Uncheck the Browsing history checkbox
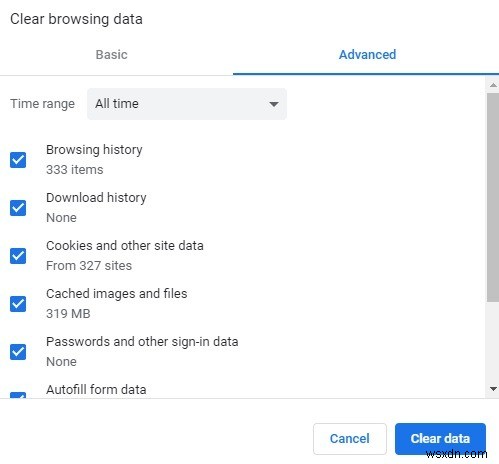 [x=18, y=160]
